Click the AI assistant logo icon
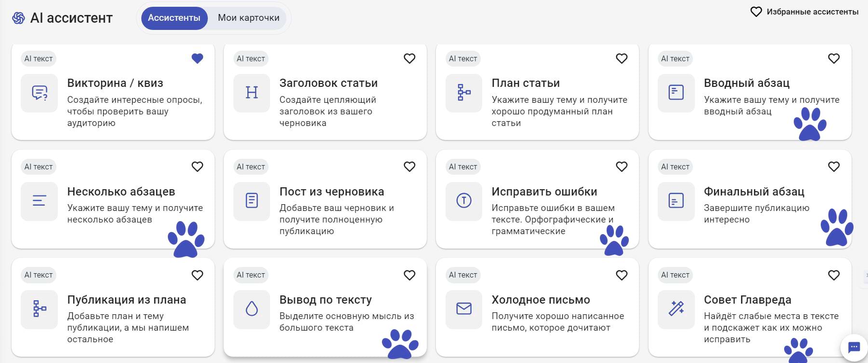The image size is (868, 363). 18,18
